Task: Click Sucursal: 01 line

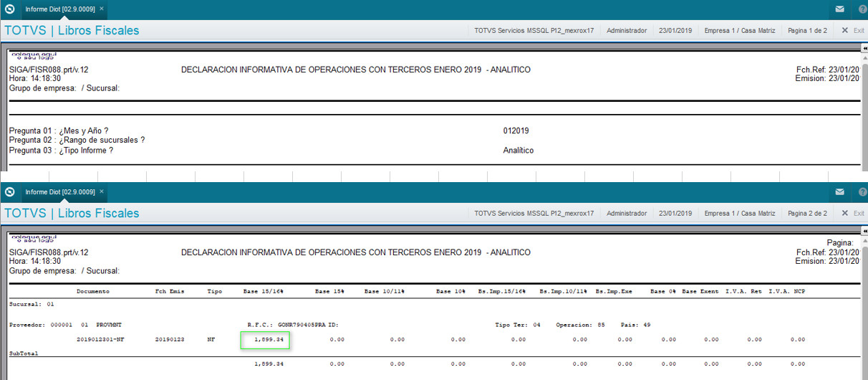Action: (32, 305)
